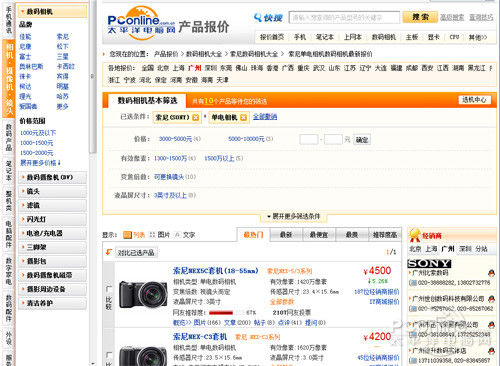500x366 pixels.
Task: Expand 展开更多筛选条件 filter options
Action: coord(293,216)
